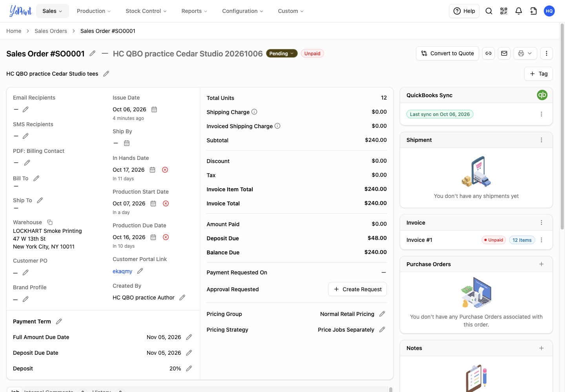Image resolution: width=565 pixels, height=392 pixels.
Task: Open QuickBooks Sync options menu
Action: [x=541, y=114]
